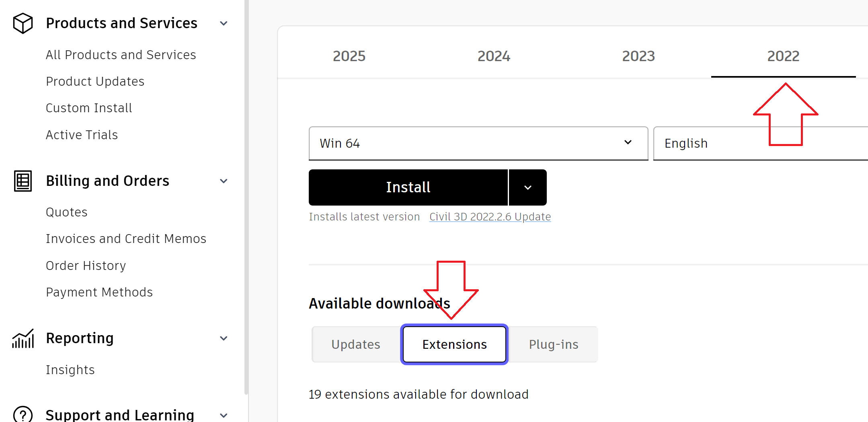The width and height of the screenshot is (868, 422).
Task: Select the Updates downloads tab
Action: point(355,344)
